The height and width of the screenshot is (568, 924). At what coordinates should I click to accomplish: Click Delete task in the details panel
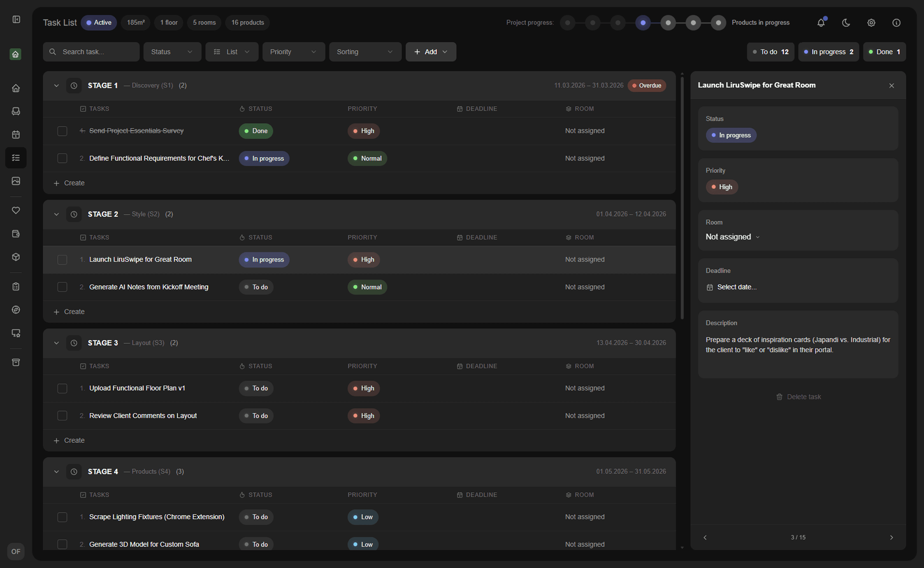click(x=798, y=396)
